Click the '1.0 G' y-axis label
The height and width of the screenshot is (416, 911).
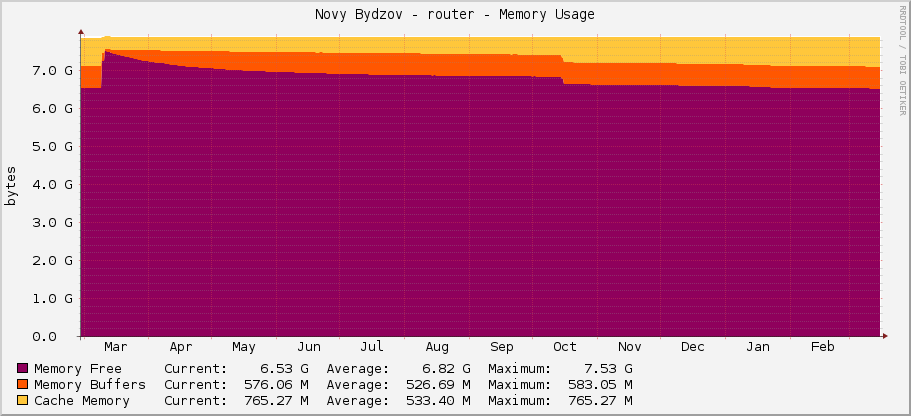click(53, 299)
